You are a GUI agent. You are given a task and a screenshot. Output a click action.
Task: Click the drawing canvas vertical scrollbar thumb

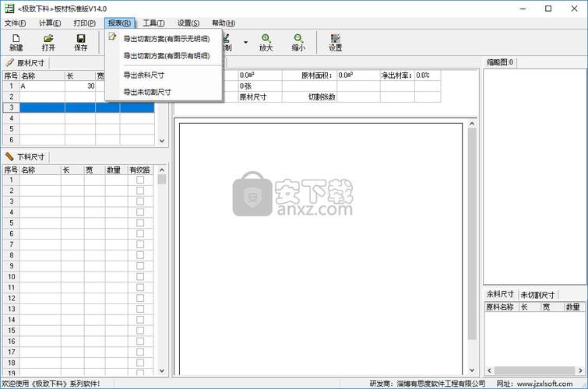coord(472,234)
